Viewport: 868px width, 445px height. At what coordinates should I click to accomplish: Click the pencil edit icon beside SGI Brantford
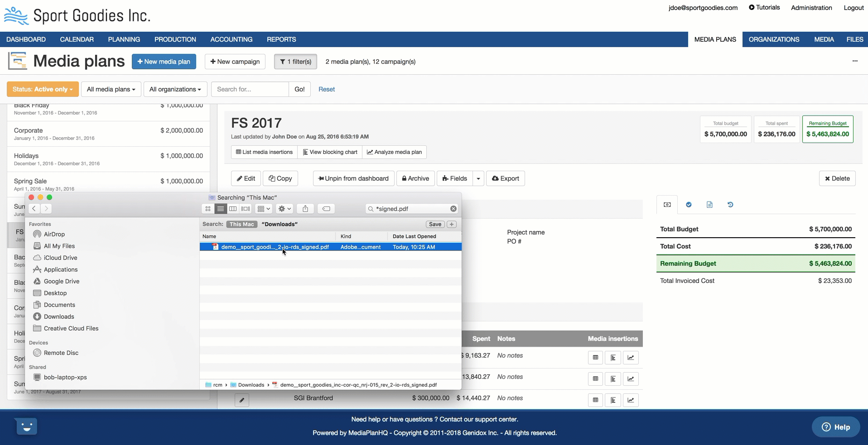coord(242,400)
